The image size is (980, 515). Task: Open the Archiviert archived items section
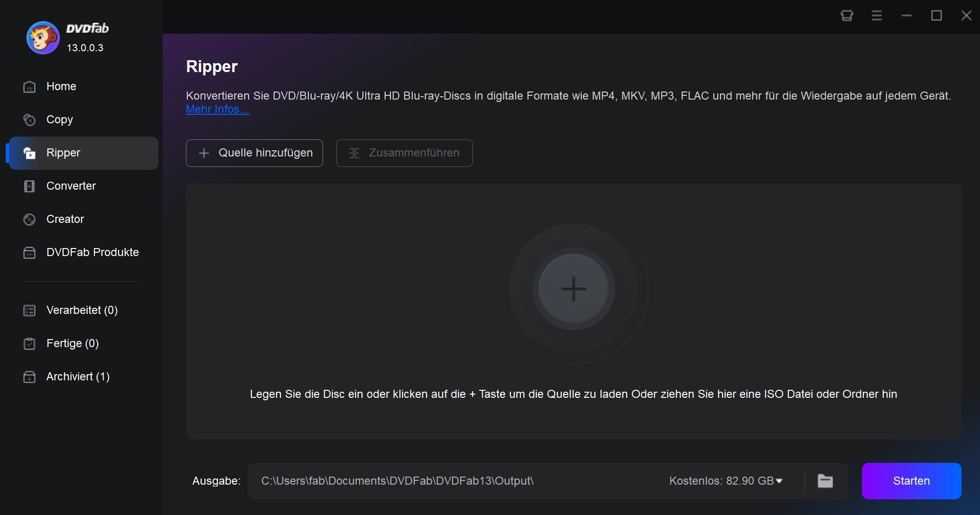click(x=78, y=377)
